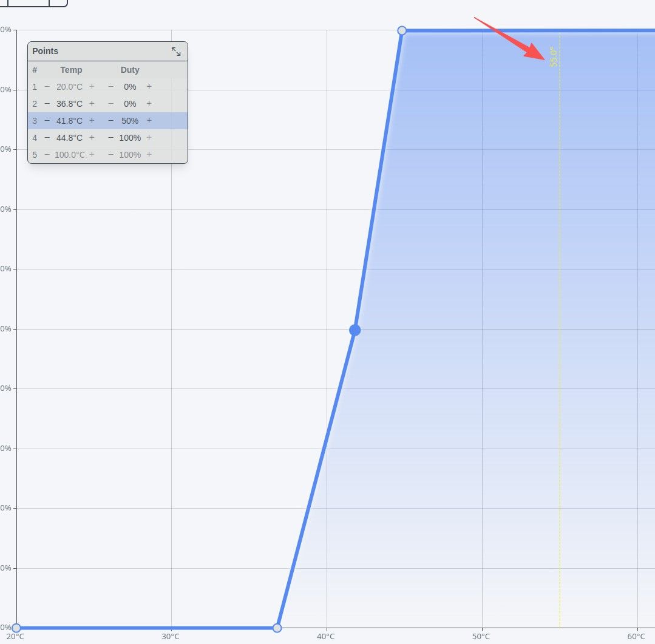Collapse the Points panel using arrows icon
Screen dimensions: 655x644
176,52
